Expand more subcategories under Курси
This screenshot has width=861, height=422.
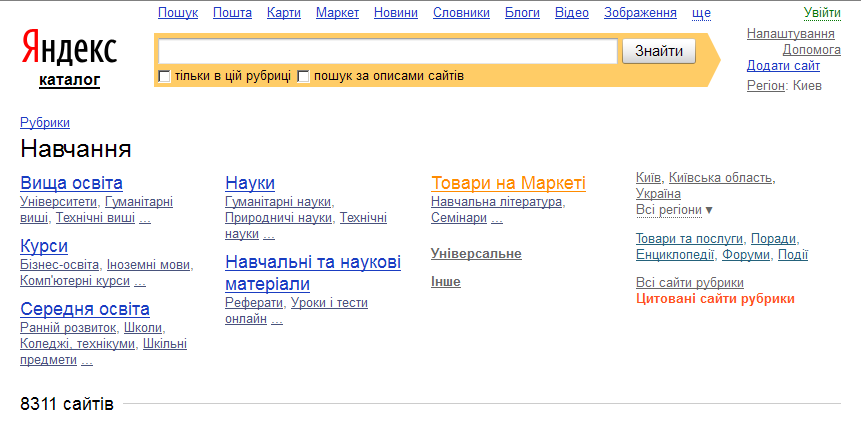pos(140,282)
